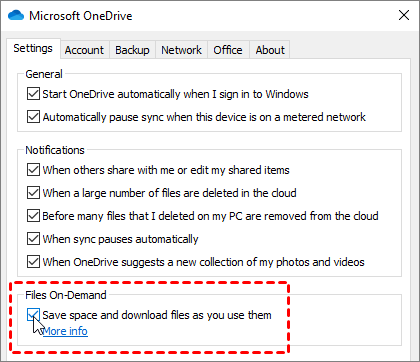Screen dimensions: 420x362
Task: Click the OneDrive cloud icon in title bar
Action: click(x=16, y=16)
